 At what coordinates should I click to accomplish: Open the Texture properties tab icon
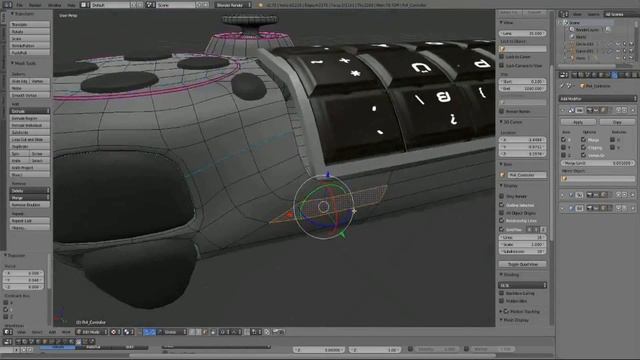(634, 75)
